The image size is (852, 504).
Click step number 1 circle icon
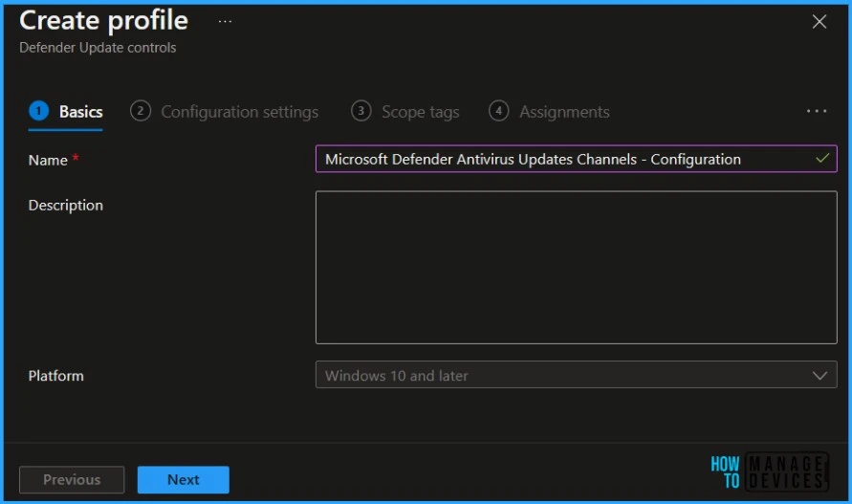point(38,111)
